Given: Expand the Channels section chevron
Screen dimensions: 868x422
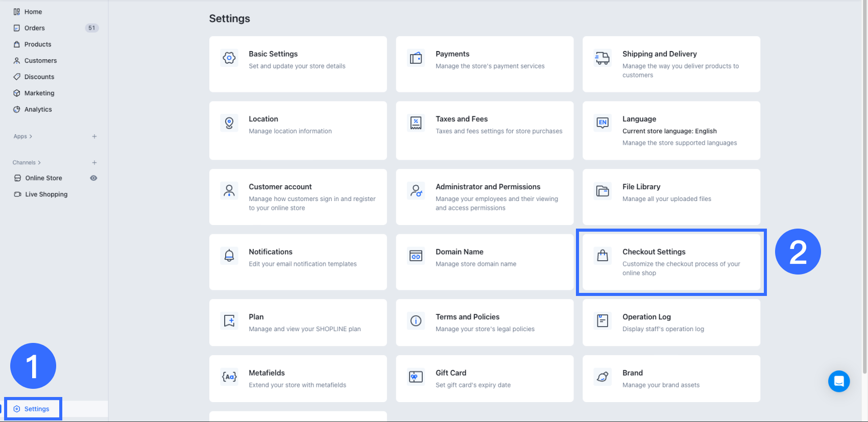Looking at the screenshot, I should pyautogui.click(x=39, y=163).
